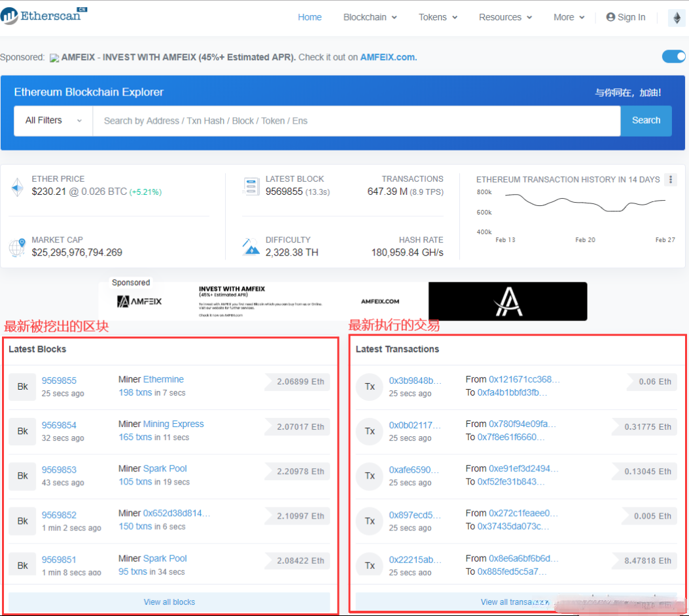This screenshot has width=689, height=616.
Task: Open block 9569854 link
Action: pos(59,426)
